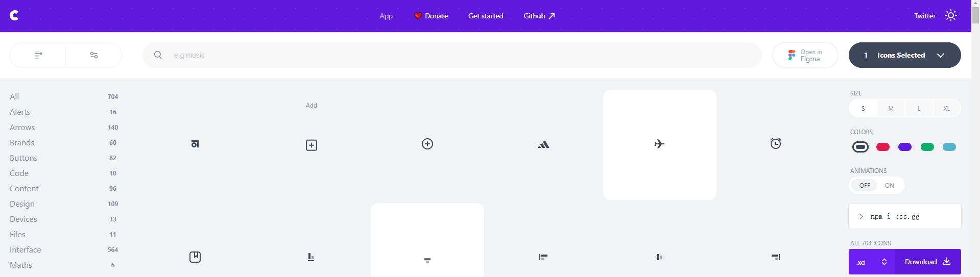Set icon size to XL
Image resolution: width=980 pixels, height=277 pixels.
[946, 108]
